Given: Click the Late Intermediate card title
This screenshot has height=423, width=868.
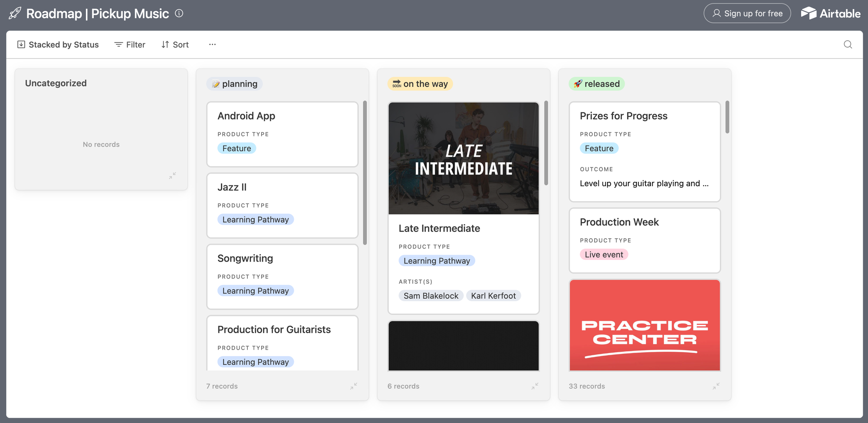Looking at the screenshot, I should click(x=439, y=228).
